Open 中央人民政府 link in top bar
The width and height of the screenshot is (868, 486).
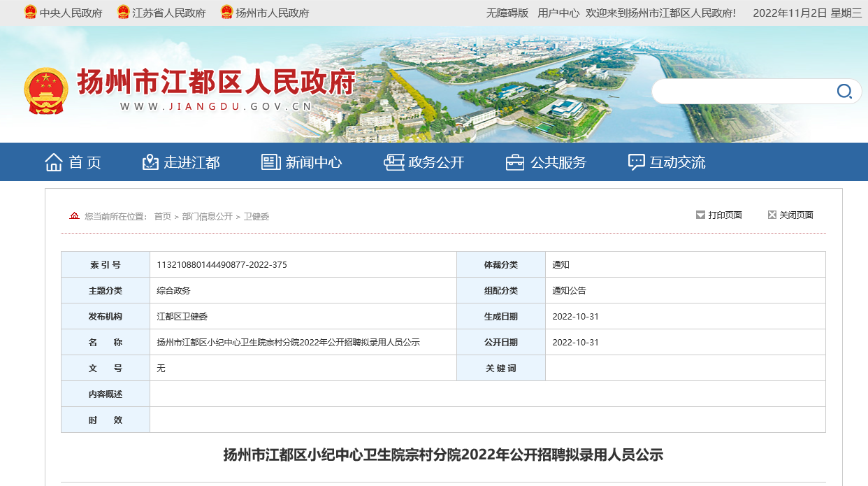point(71,13)
